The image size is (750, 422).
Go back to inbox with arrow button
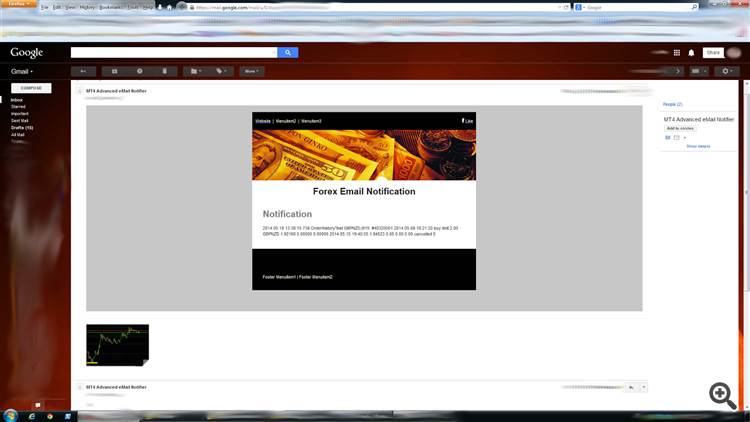(83, 71)
